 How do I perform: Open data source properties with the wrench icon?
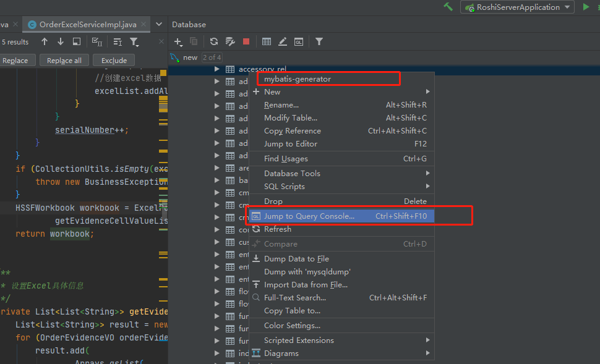229,41
